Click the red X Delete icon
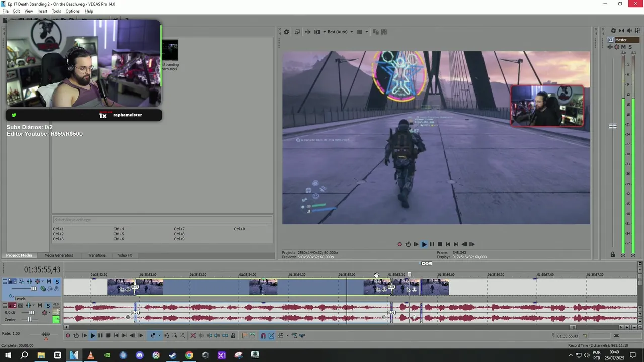The image size is (644, 362). [193, 335]
